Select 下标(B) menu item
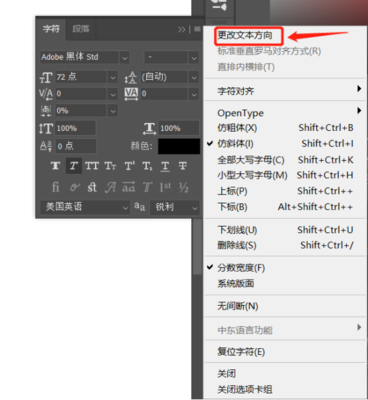Image resolution: width=368 pixels, height=400 pixels. tap(285, 207)
